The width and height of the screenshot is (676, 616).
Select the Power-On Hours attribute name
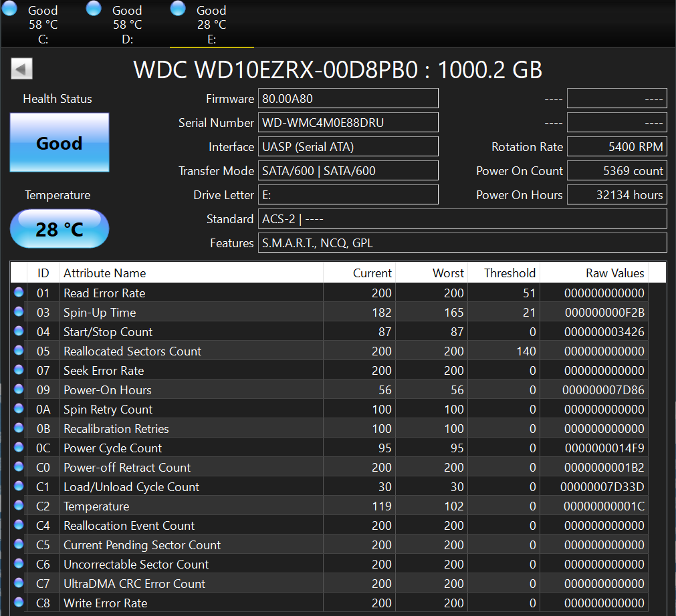tap(108, 390)
